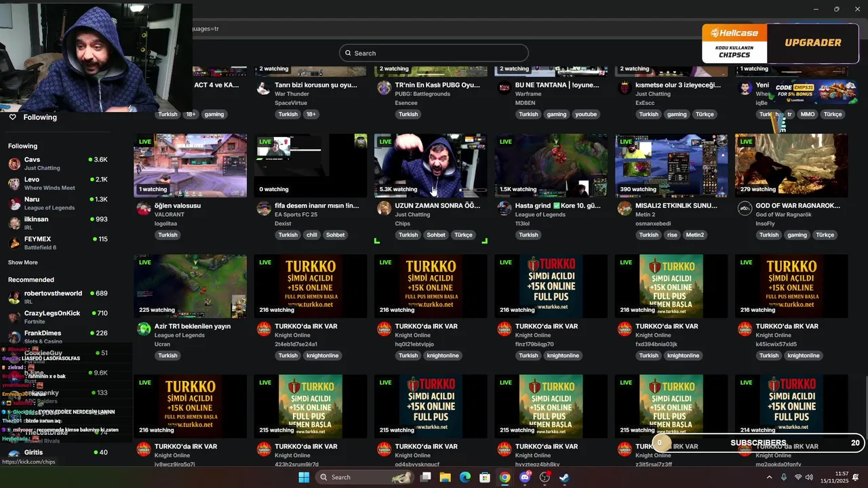
Task: Click the magnifier icon in the search bar
Action: point(349,53)
